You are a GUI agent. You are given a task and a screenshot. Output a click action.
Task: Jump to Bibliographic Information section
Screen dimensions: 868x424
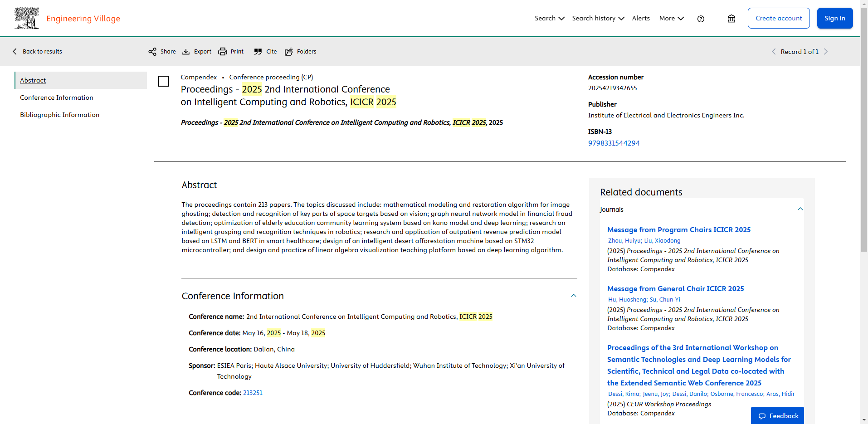point(59,115)
